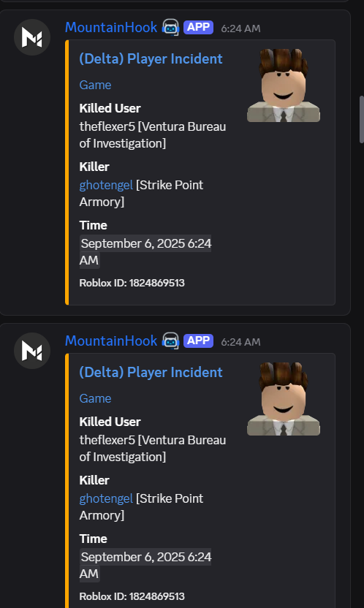Screen dimensions: 364x608
Task: Open ghotengel killer link in second embed
Action: 106,498
